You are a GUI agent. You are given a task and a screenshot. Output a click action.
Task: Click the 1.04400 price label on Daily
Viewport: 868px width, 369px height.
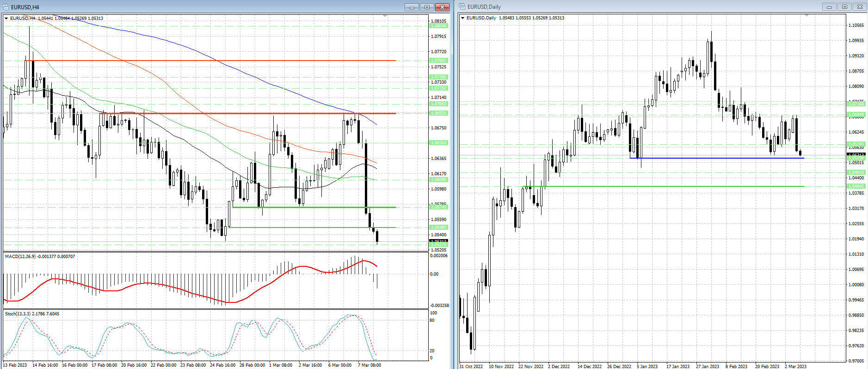(856, 178)
